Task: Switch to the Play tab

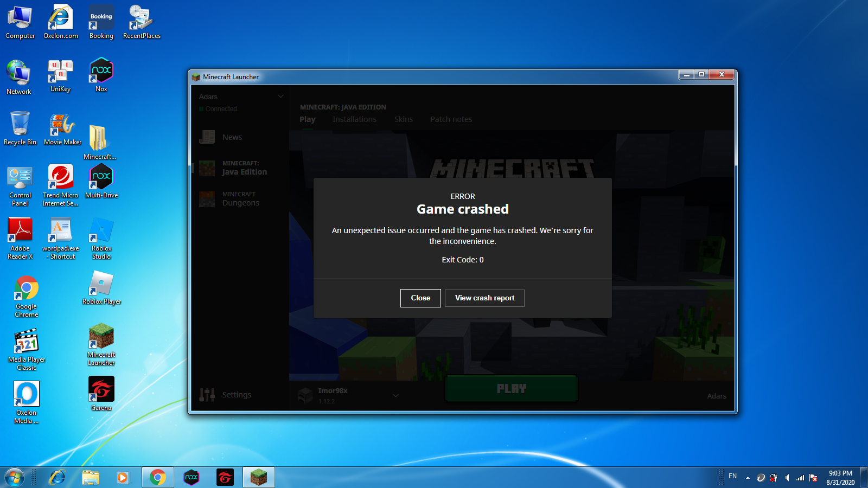Action: click(x=307, y=119)
